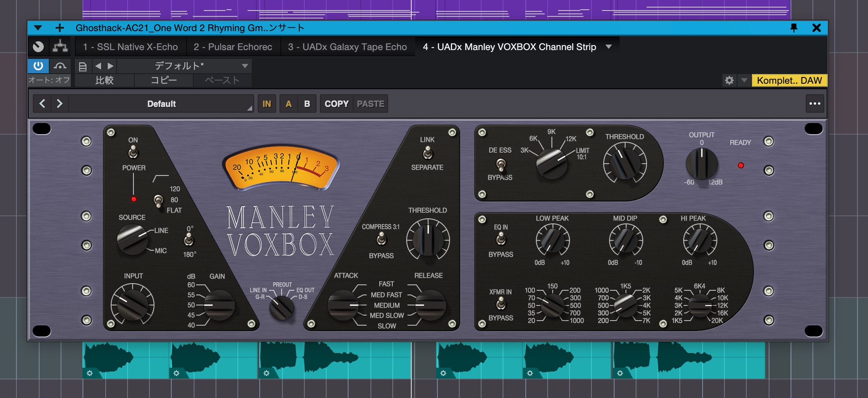Click the de-esser THRESHOLD knob
Image resolution: width=868 pixels, height=398 pixels.
click(x=625, y=163)
